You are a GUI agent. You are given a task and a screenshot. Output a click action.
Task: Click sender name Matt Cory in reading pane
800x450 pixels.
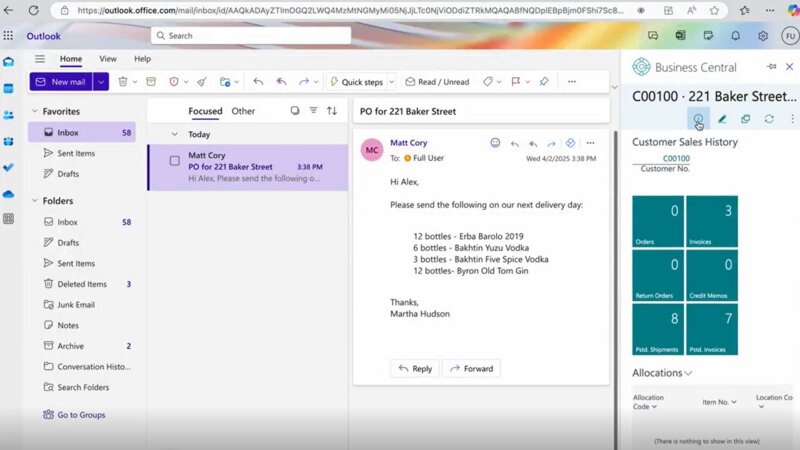click(409, 143)
